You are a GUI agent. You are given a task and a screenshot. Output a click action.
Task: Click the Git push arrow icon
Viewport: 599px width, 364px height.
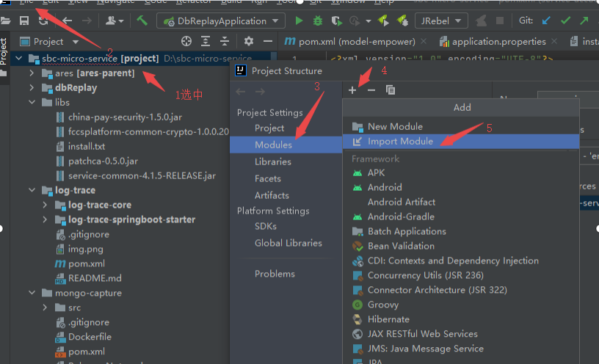(x=584, y=21)
